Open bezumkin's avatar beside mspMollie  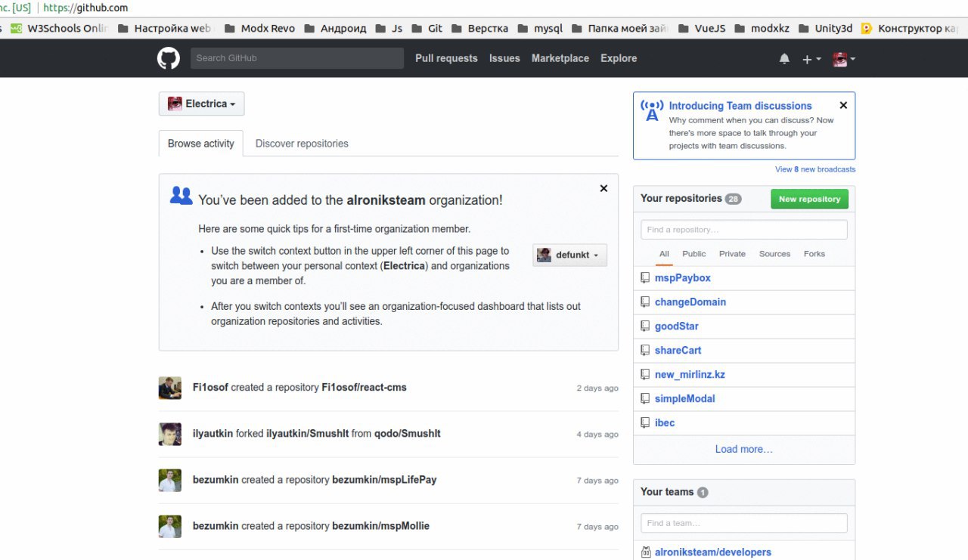170,526
